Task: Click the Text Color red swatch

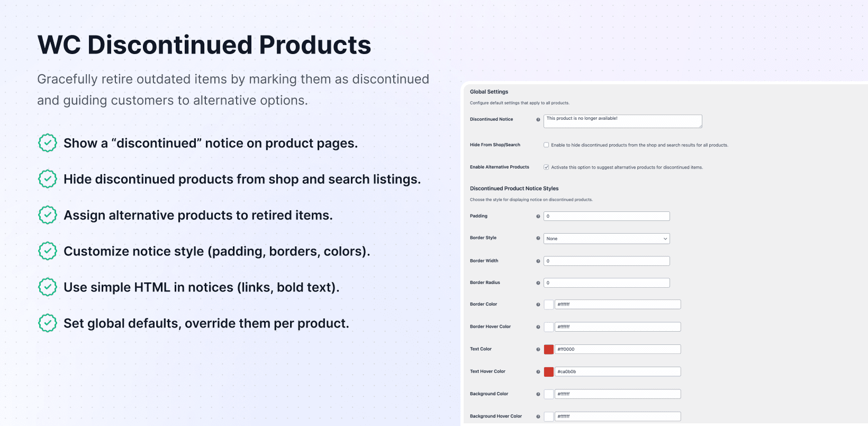Action: coord(549,349)
